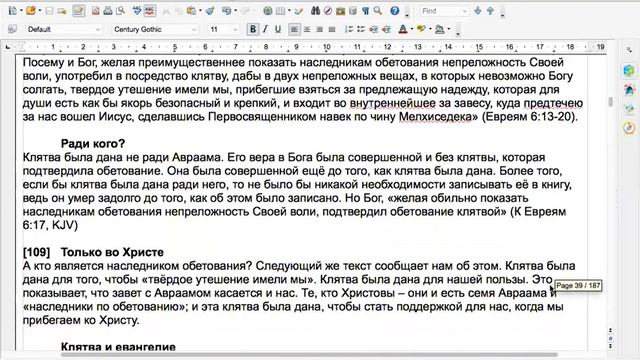Screen dimensions: 640x360
Task: Open the Gallery from the standard toolbar
Action: coord(340,11)
